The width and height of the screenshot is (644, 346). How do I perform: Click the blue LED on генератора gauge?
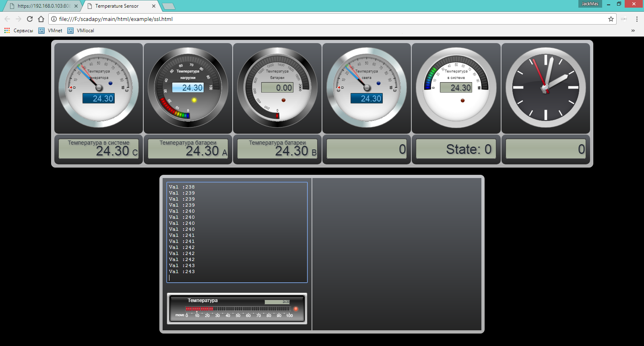[111, 83]
